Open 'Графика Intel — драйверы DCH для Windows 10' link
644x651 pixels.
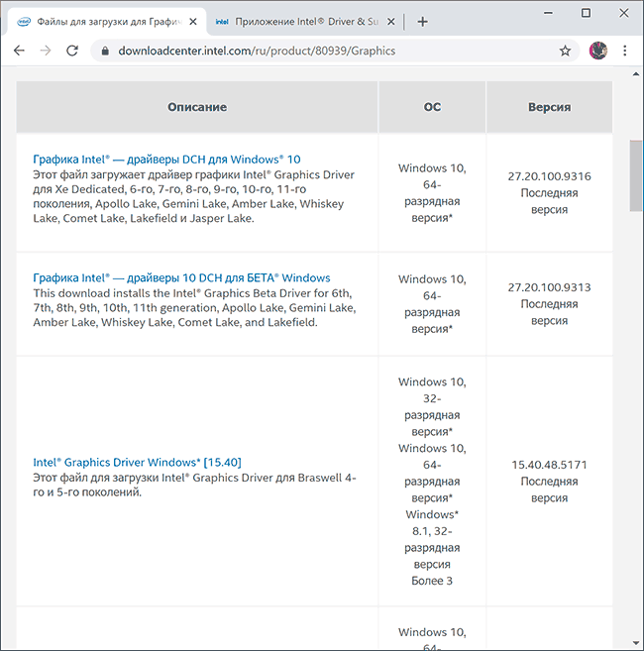[166, 160]
